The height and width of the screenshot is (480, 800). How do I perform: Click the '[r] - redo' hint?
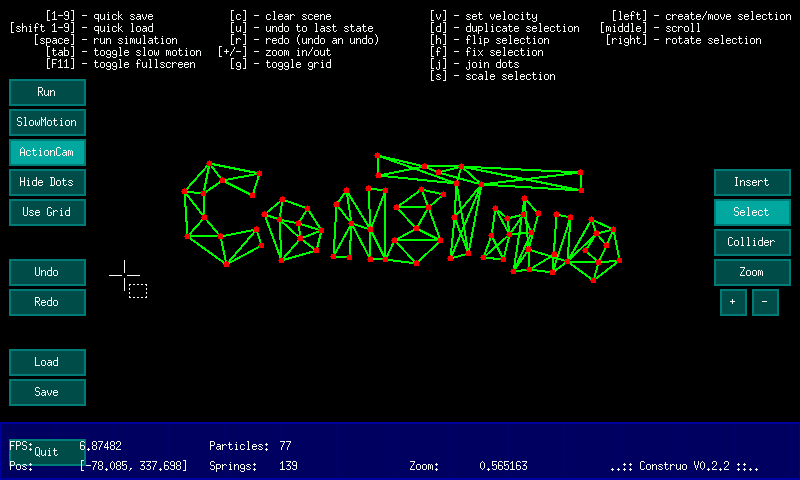pyautogui.click(x=304, y=40)
